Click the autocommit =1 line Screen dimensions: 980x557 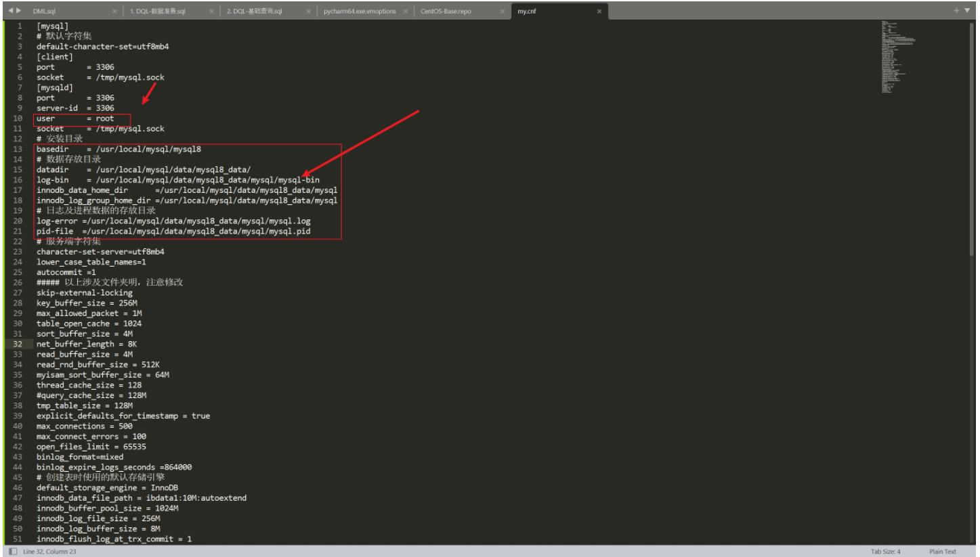pyautogui.click(x=66, y=272)
